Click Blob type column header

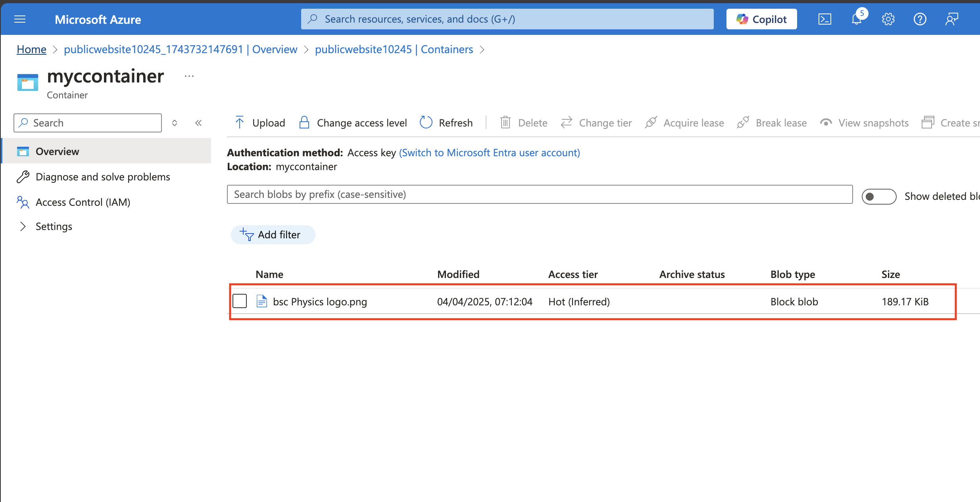pos(793,274)
